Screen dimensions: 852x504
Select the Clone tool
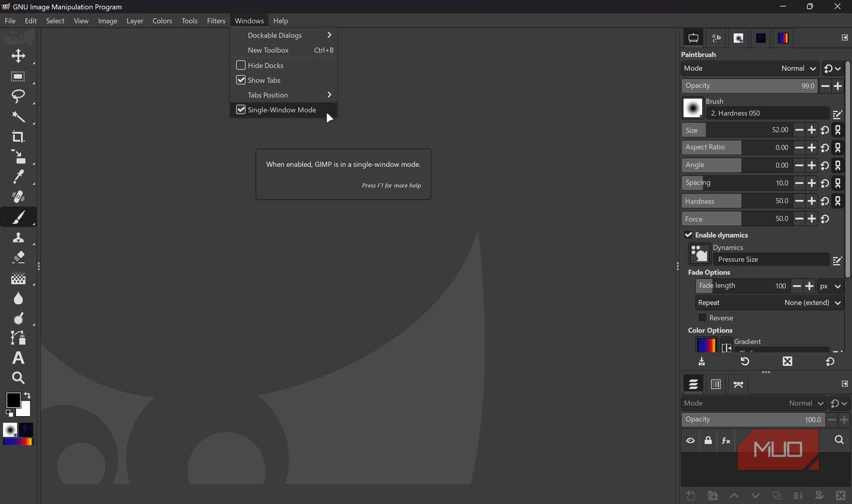tap(18, 237)
